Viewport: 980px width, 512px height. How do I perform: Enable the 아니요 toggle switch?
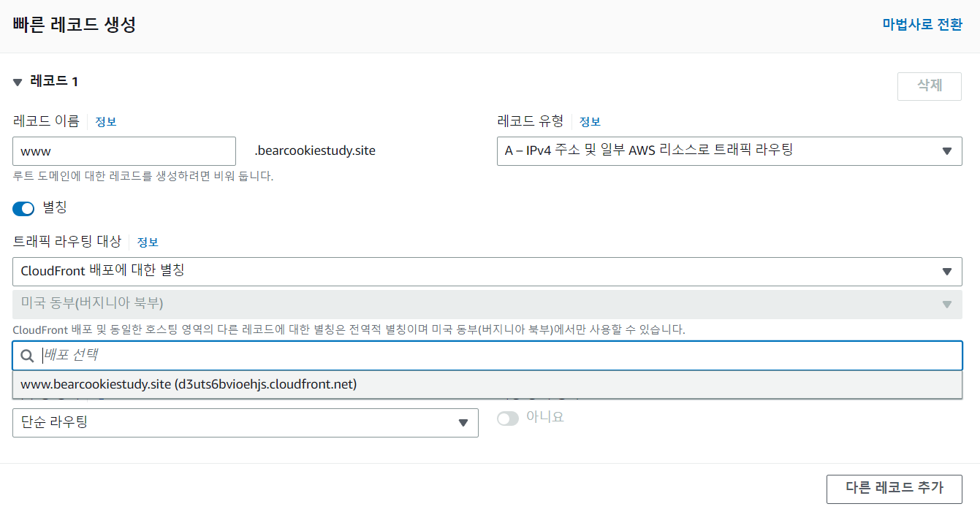508,419
